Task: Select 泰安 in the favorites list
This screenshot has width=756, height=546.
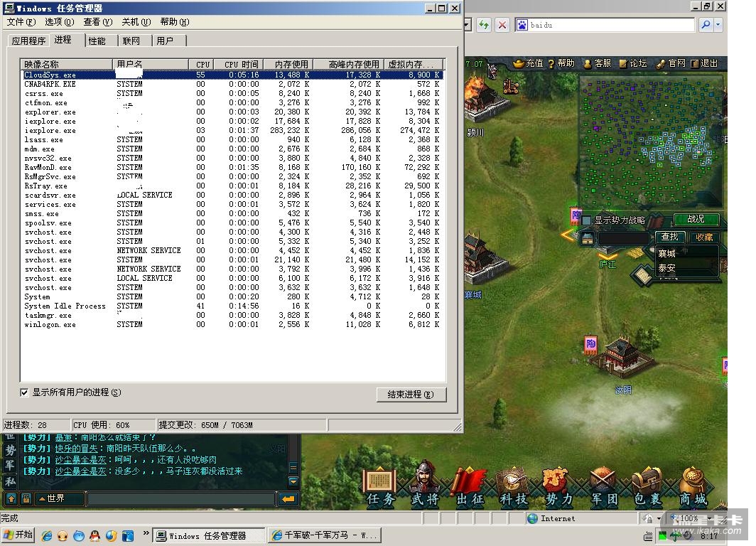Action: pos(666,268)
